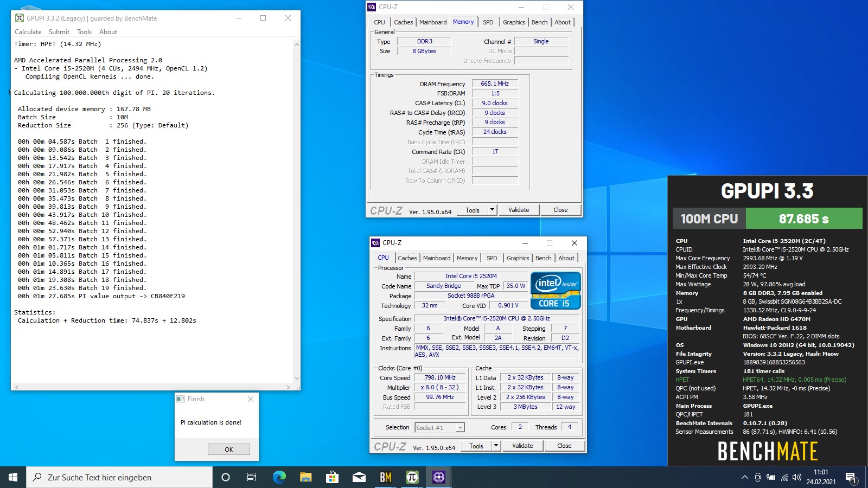Click the battery power tray icon
Viewport: 868px width, 488px height.
[x=771, y=477]
